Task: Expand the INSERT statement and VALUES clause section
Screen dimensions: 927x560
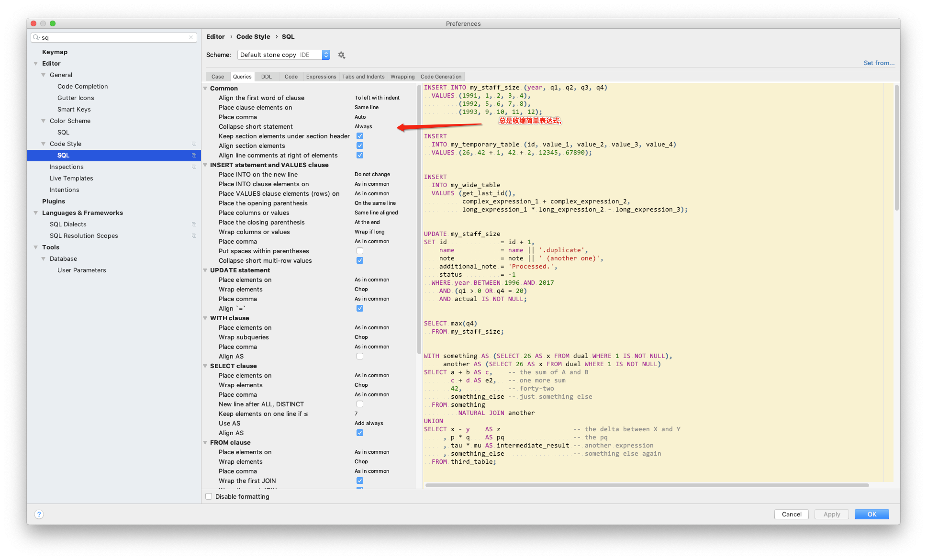Action: click(x=207, y=164)
